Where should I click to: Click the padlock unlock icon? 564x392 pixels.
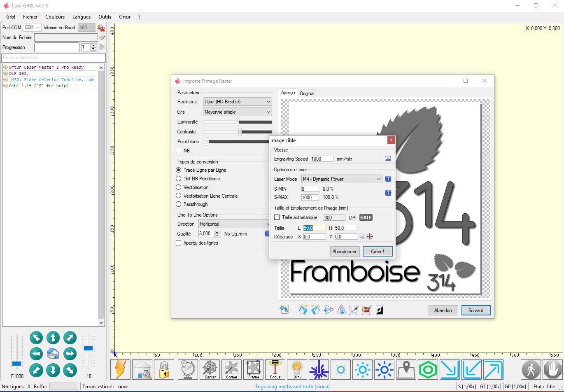click(x=164, y=369)
